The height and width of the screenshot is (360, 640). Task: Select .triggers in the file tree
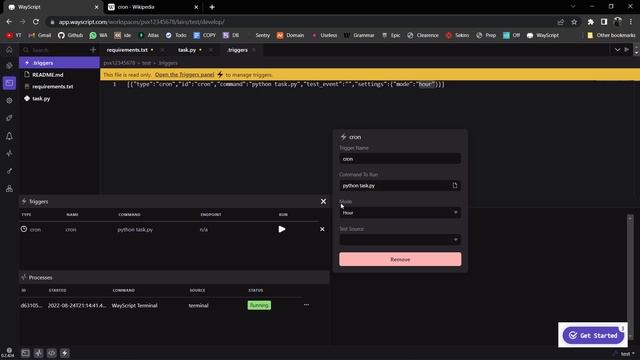click(x=59, y=63)
